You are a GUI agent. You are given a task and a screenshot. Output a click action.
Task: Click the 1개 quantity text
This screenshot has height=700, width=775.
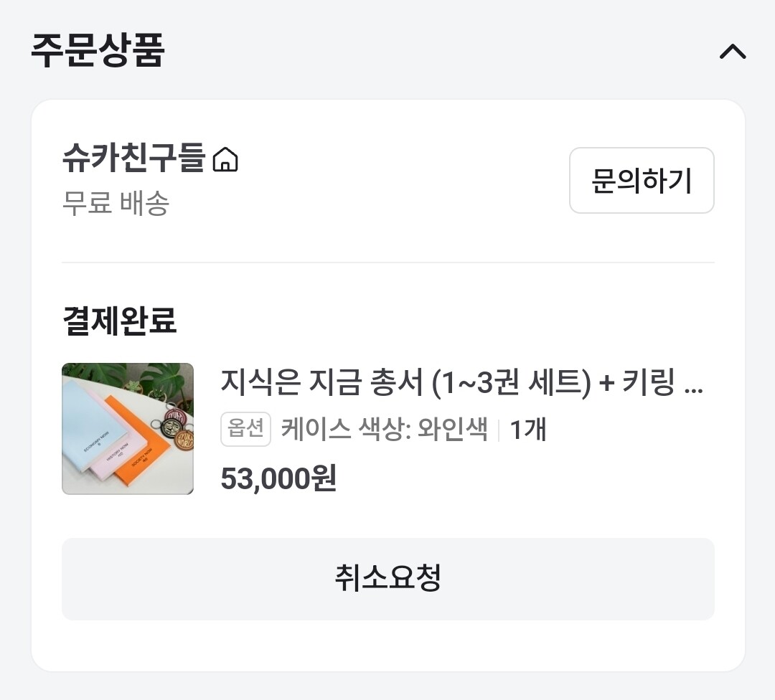pos(528,430)
